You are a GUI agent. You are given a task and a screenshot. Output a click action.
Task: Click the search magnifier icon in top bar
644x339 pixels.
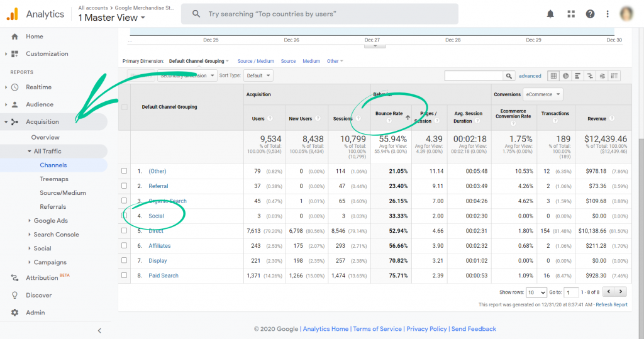tap(196, 14)
